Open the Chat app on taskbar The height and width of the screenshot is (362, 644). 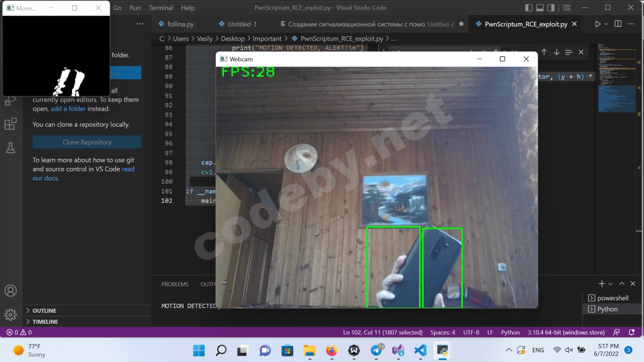265,350
